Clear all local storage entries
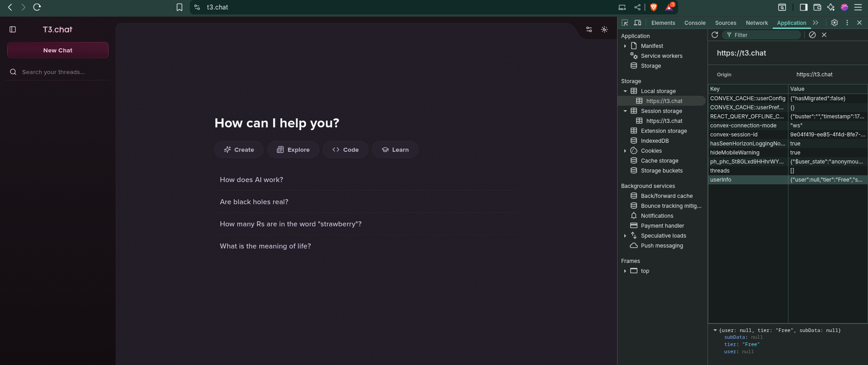Image resolution: width=868 pixels, height=365 pixels. coord(812,35)
